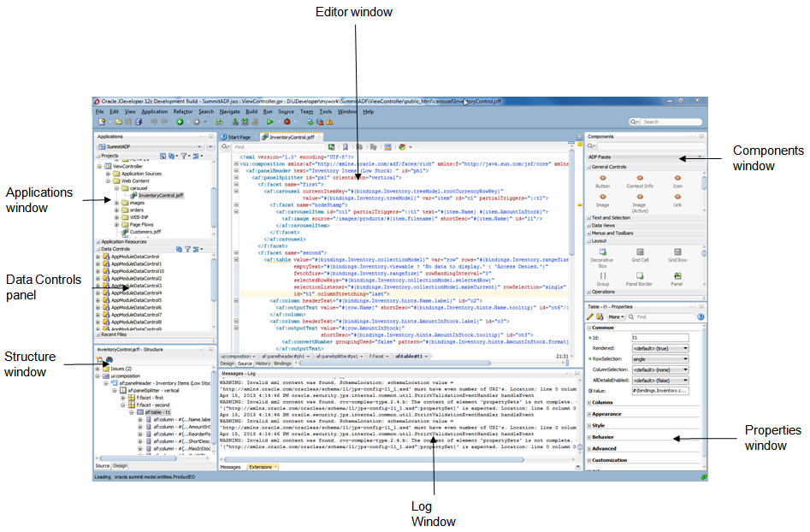
Task: Select the Context Info component
Action: [640, 181]
